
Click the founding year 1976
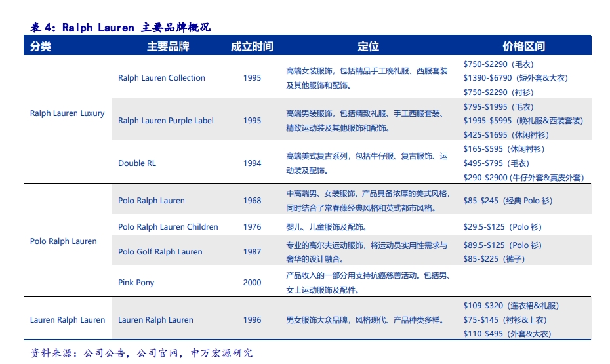pos(252,227)
